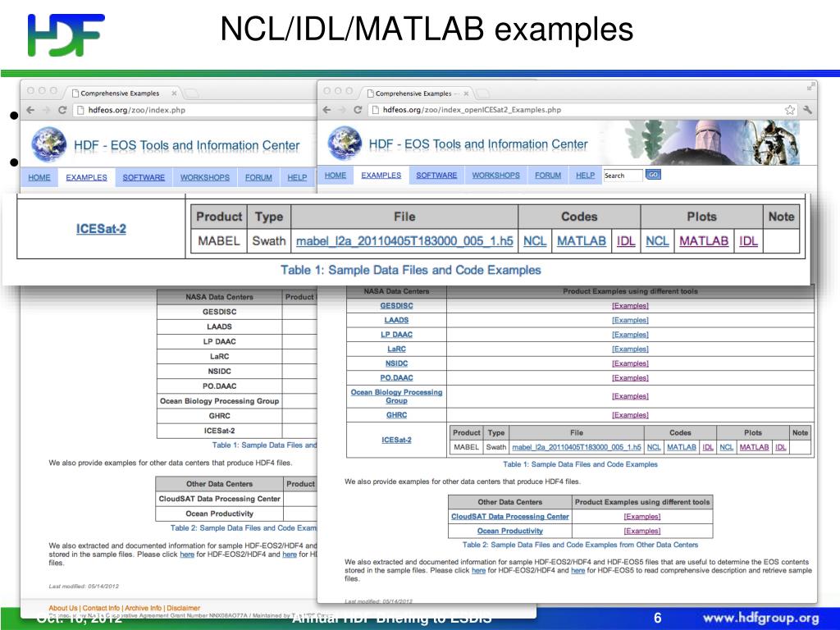Reload page in right browser window

358,110
